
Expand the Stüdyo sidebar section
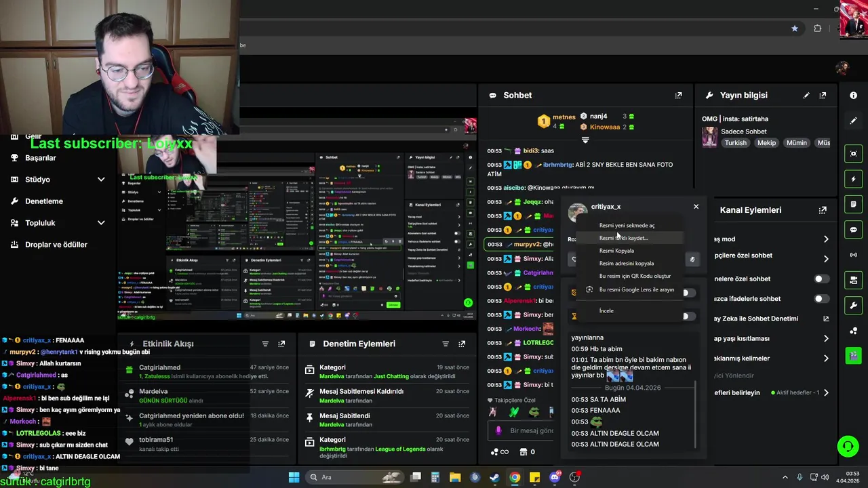[101, 180]
